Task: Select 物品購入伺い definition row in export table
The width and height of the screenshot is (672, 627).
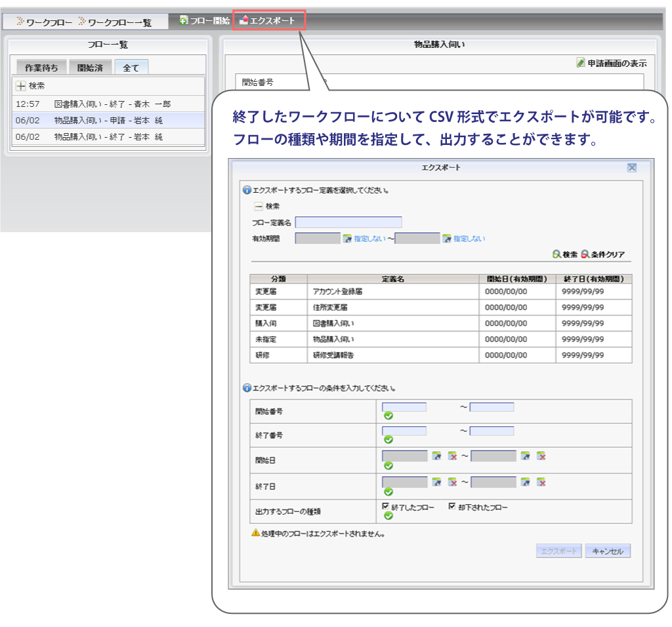Action: click(x=440, y=339)
